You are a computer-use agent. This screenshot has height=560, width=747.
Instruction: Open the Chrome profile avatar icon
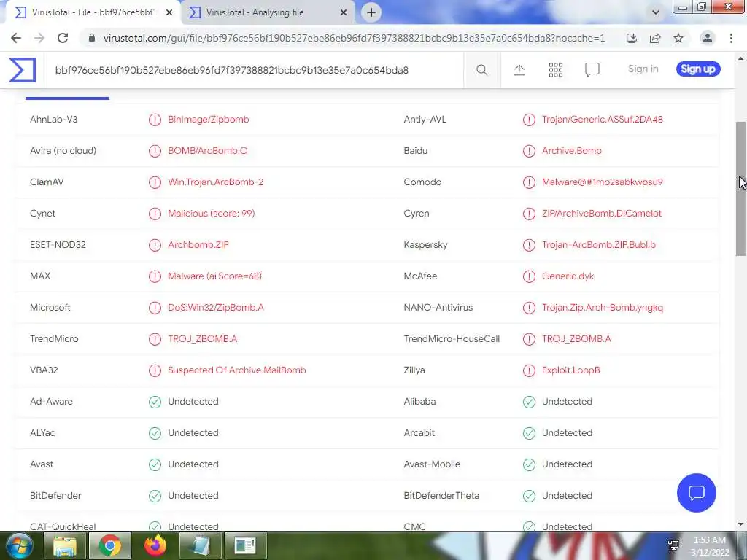[x=708, y=38]
